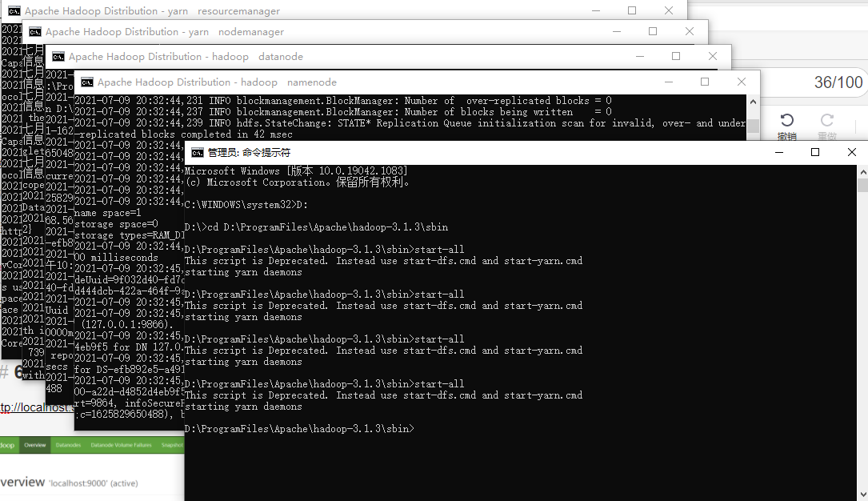Close the 管理员: 命令提示符 window
The width and height of the screenshot is (868, 501).
[x=851, y=152]
